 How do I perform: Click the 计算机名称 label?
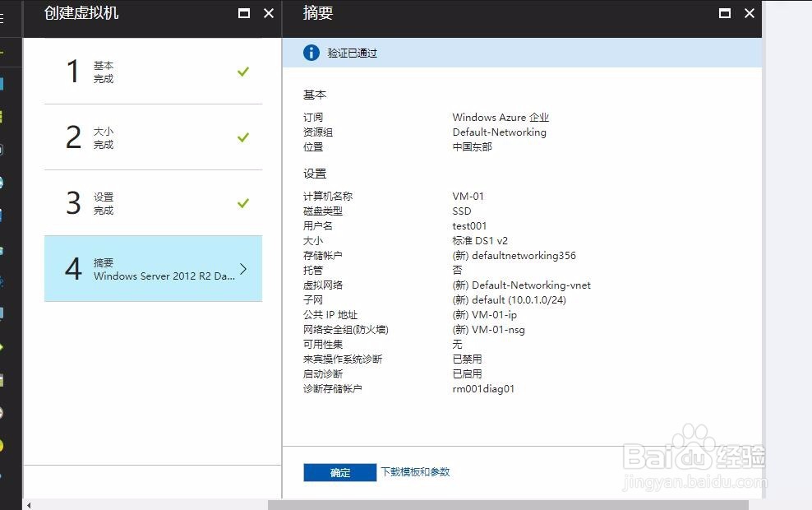[x=327, y=196]
